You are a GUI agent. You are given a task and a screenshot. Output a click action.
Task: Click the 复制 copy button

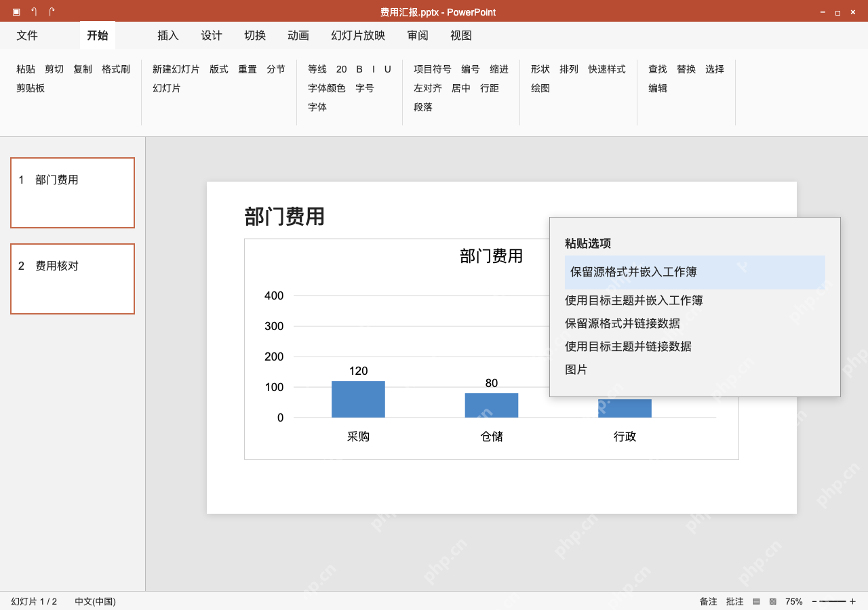pyautogui.click(x=83, y=69)
